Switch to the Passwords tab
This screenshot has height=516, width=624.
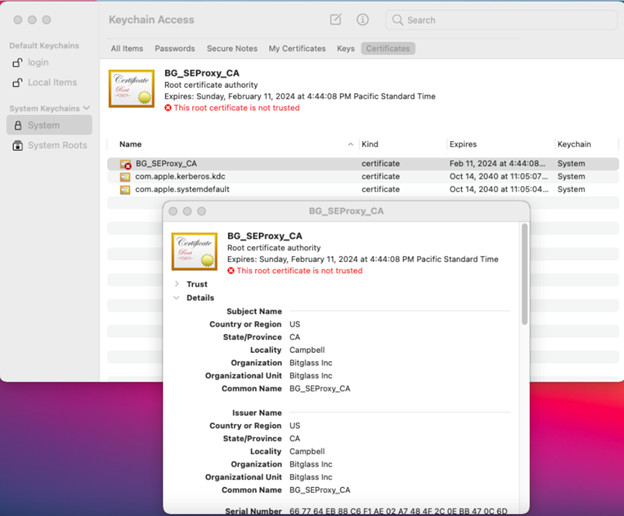point(175,48)
